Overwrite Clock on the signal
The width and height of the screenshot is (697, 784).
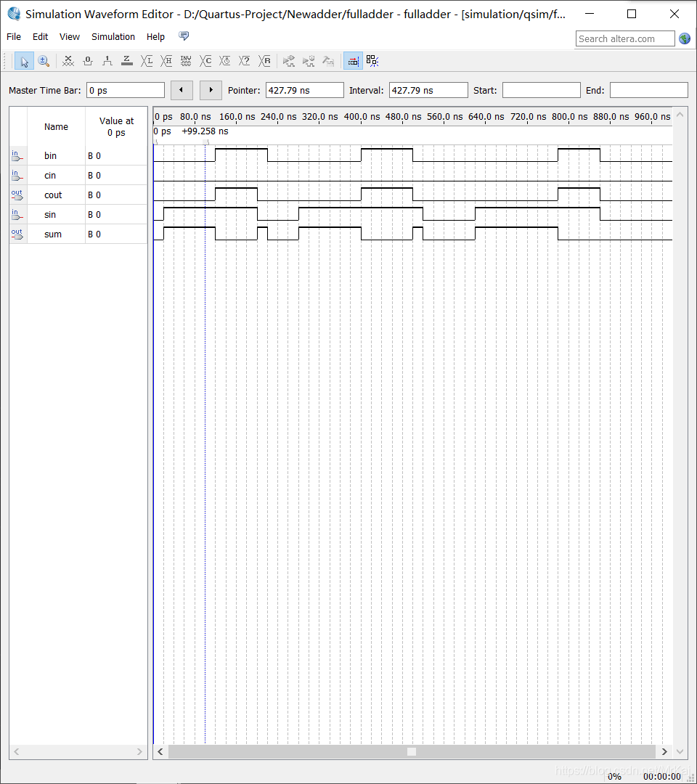point(225,62)
